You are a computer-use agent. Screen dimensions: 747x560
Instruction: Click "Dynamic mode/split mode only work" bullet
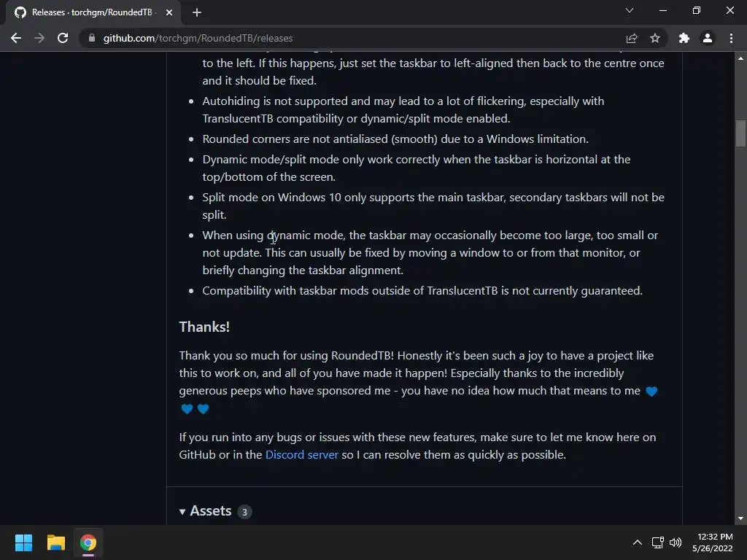coord(417,168)
